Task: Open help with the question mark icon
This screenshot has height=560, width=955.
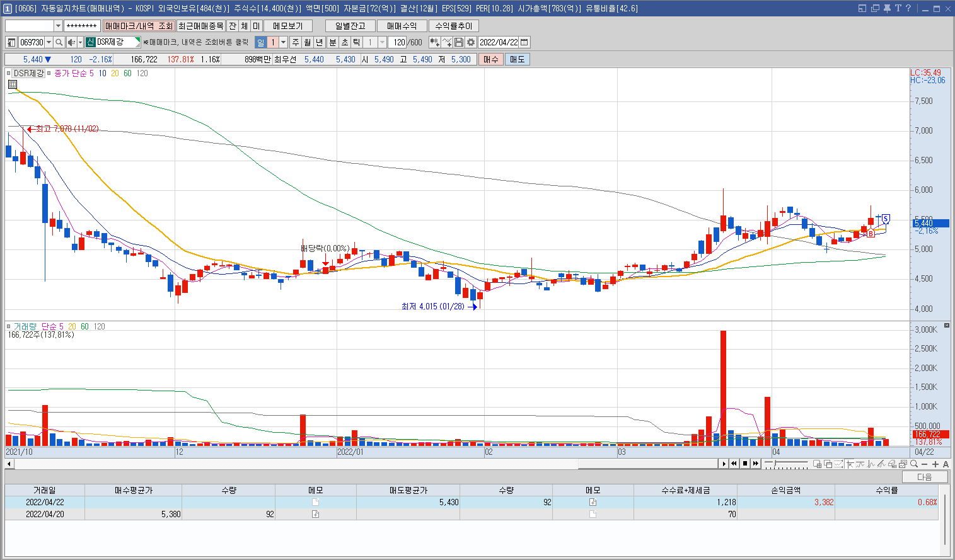Action: [x=908, y=8]
